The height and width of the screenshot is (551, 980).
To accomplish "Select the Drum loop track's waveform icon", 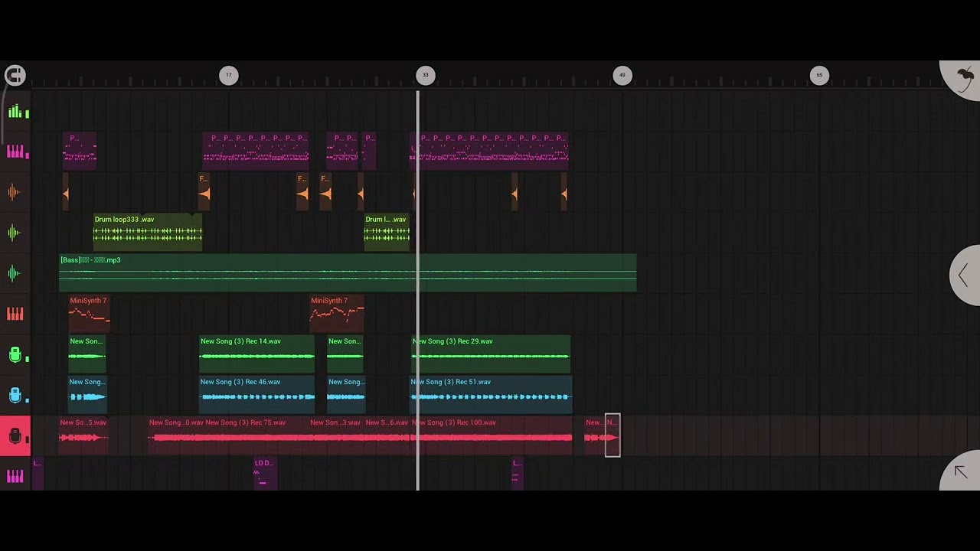I will 15,233.
